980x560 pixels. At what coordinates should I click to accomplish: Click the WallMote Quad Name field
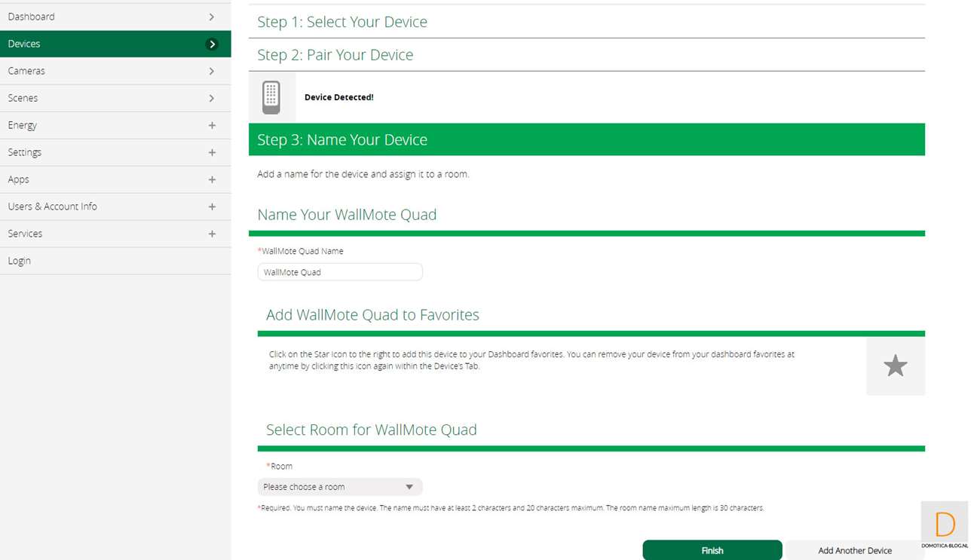pyautogui.click(x=339, y=272)
